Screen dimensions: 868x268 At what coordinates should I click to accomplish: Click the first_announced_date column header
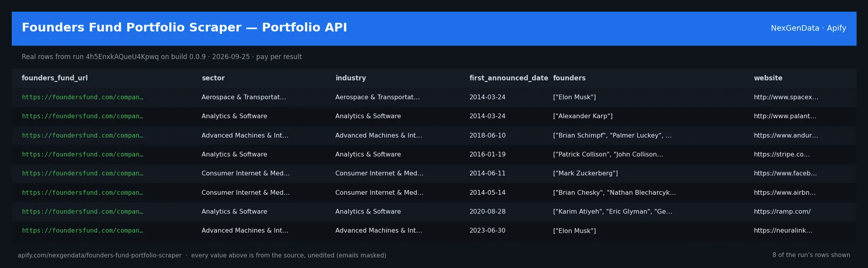(x=509, y=78)
